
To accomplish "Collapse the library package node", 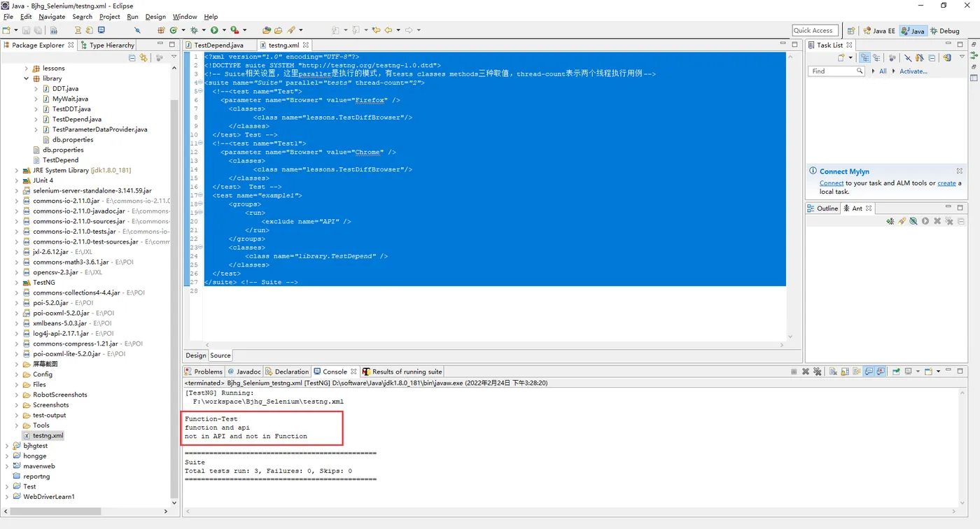I will coord(27,78).
